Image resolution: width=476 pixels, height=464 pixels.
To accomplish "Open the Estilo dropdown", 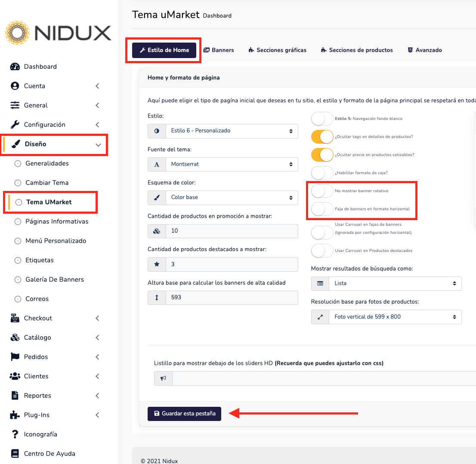I will point(232,131).
